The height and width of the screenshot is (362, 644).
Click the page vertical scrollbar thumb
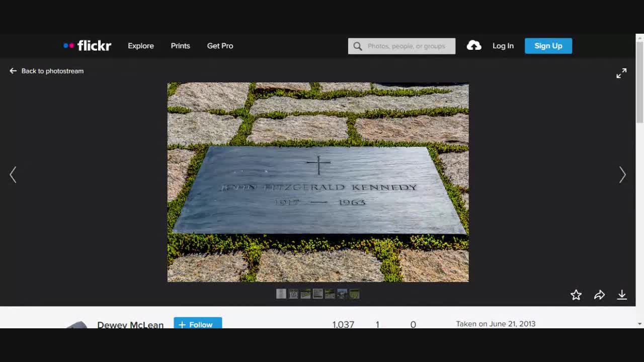(x=640, y=82)
